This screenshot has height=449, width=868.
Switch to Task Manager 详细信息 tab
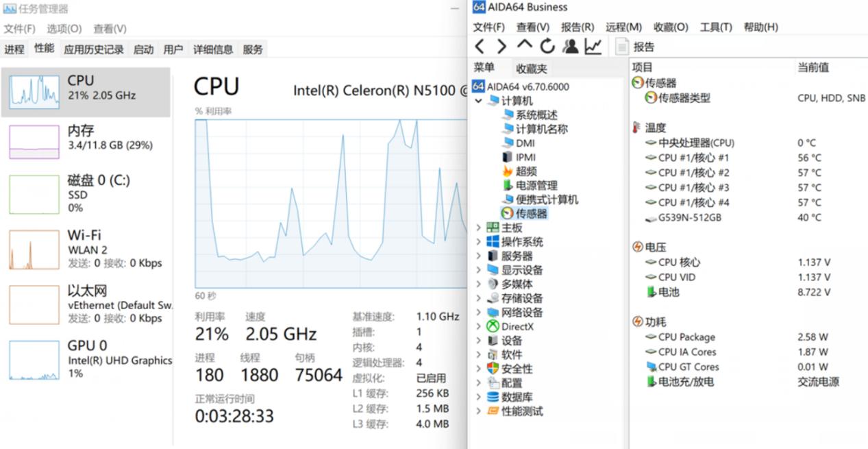point(213,49)
